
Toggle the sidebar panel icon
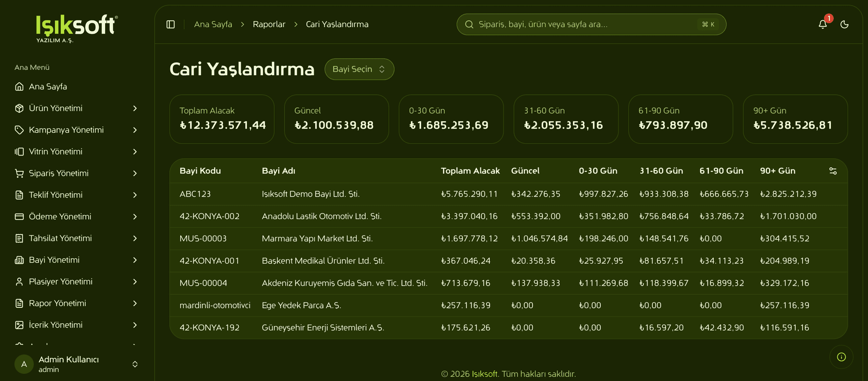171,25
